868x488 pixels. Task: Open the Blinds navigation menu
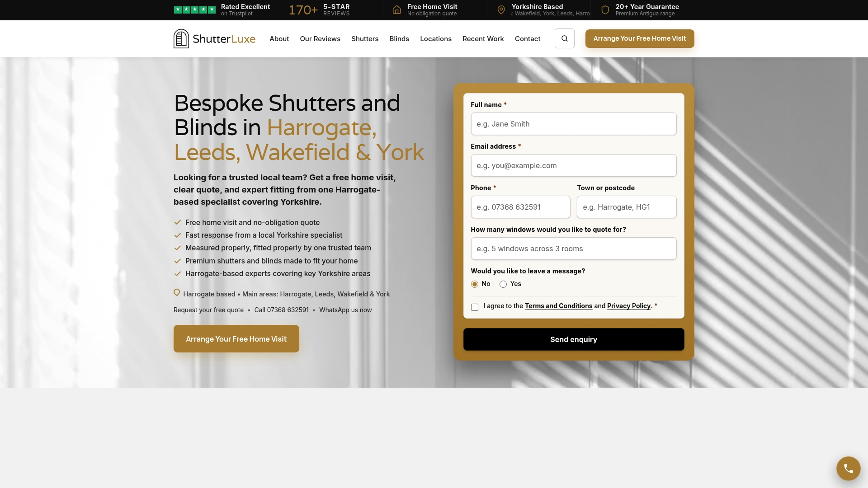pyautogui.click(x=399, y=39)
